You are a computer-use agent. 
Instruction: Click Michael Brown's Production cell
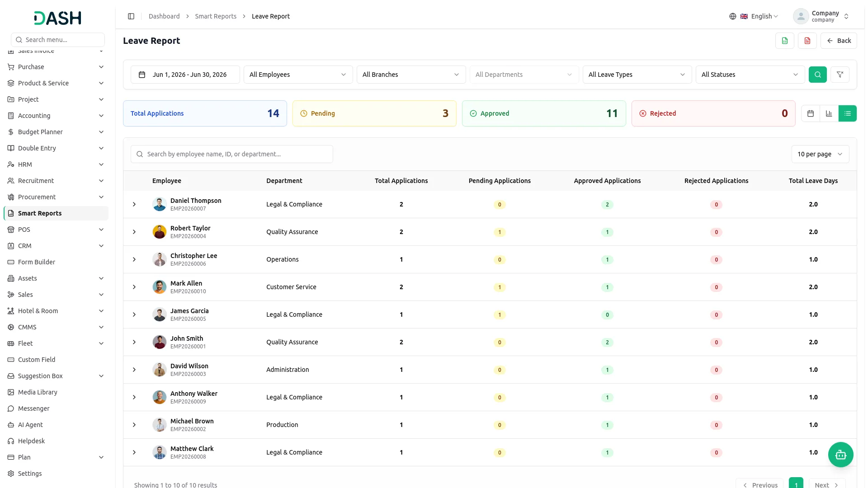pos(282,425)
